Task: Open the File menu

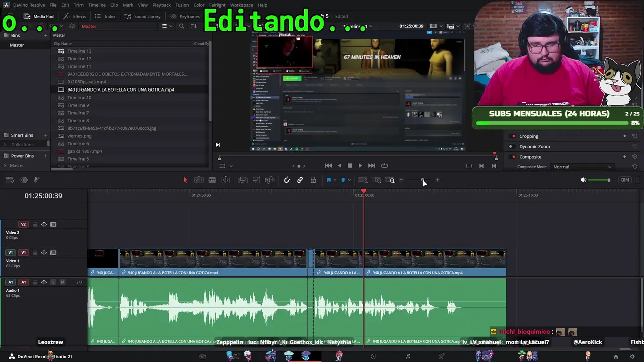Action: (53, 5)
